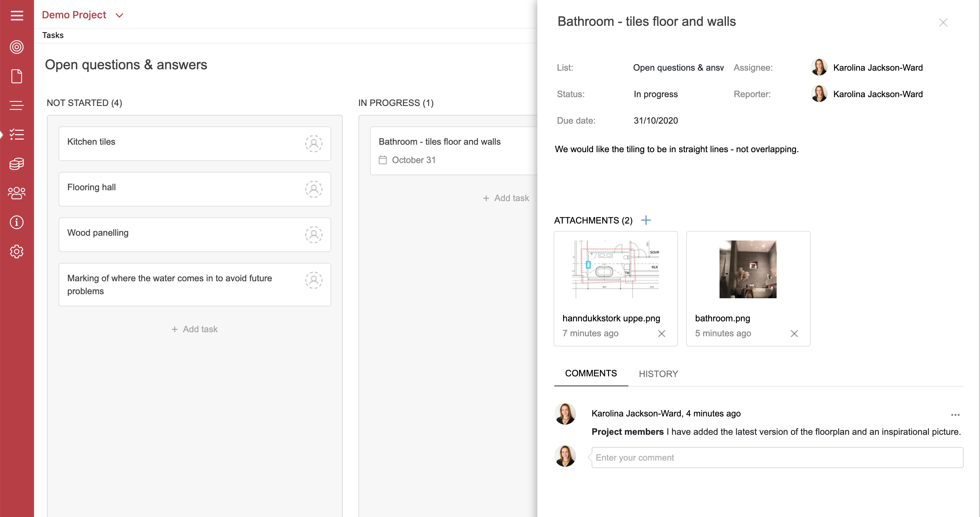The width and height of the screenshot is (980, 517).
Task: Expand the Demo Project dropdown
Action: (x=119, y=14)
